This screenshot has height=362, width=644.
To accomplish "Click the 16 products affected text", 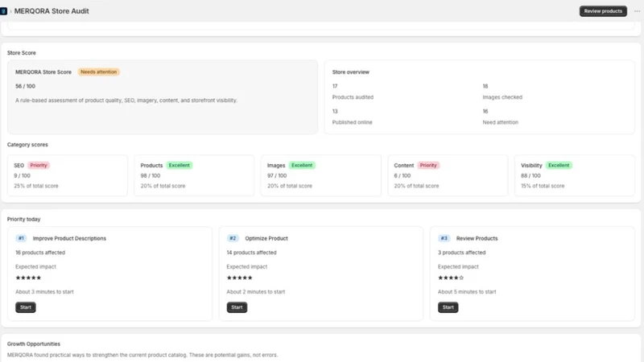I will [x=40, y=253].
